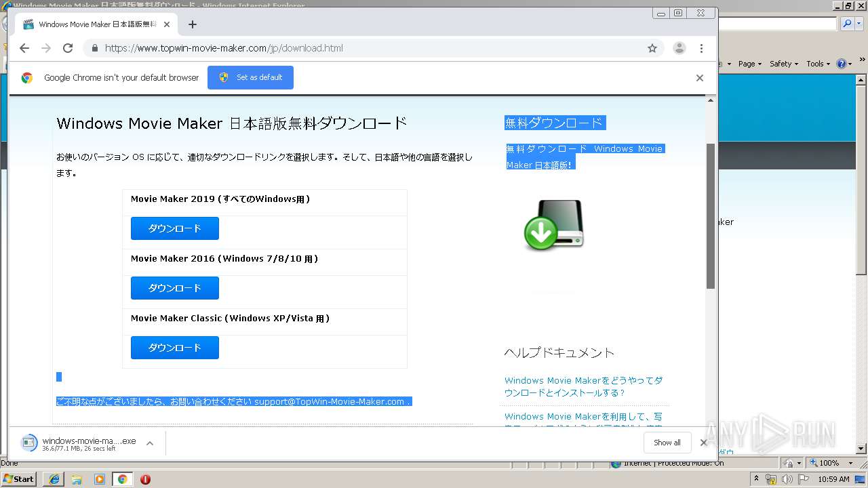Expand the IE search provider dropdown
The width and height of the screenshot is (868, 488).
pyautogui.click(x=858, y=24)
